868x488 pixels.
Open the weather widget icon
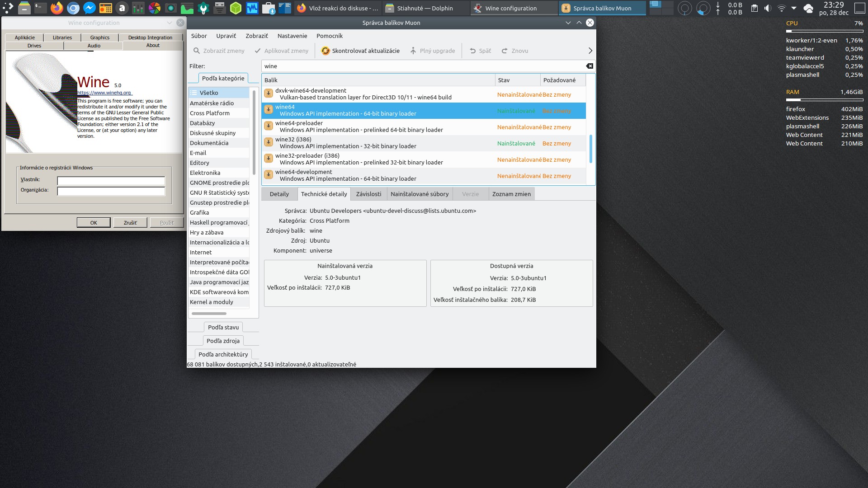pyautogui.click(x=809, y=8)
